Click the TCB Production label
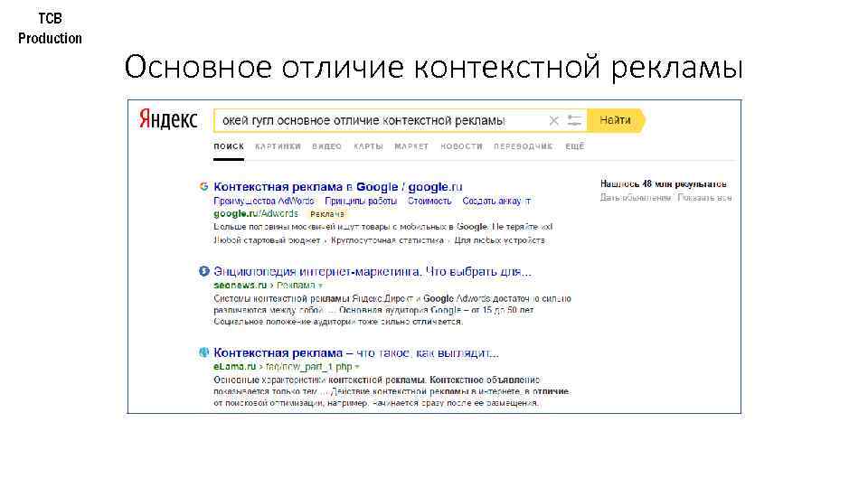 [50, 28]
